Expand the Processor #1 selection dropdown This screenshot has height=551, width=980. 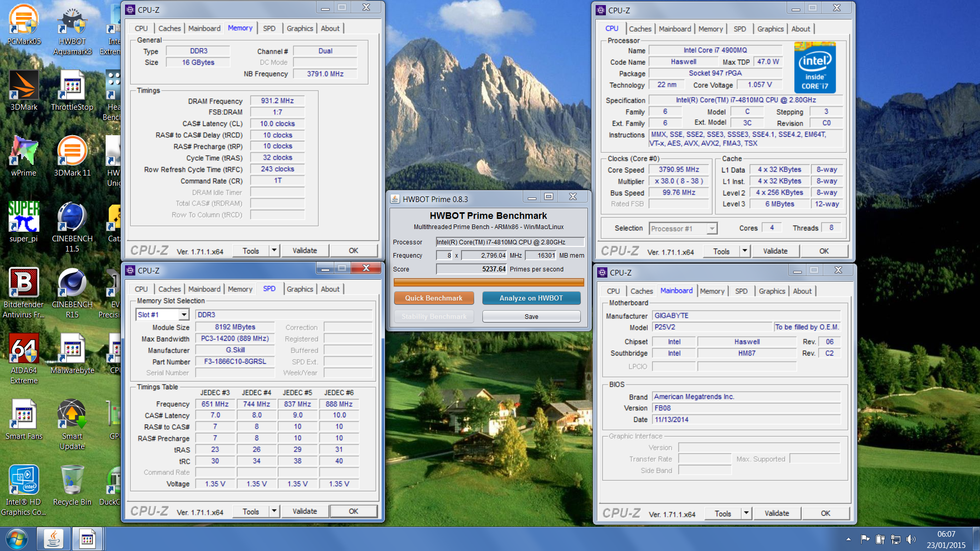coord(712,229)
